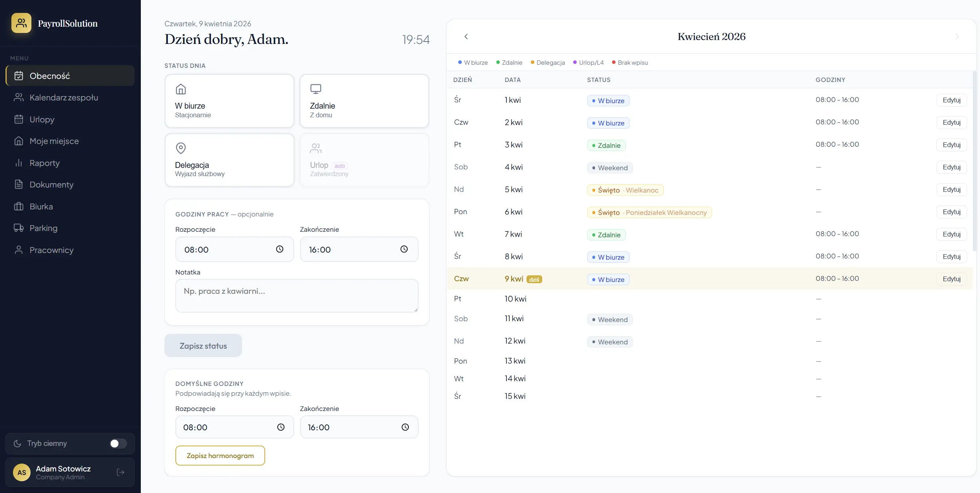Image resolution: width=980 pixels, height=493 pixels.
Task: Click clock icon in default hours Zakończenie field
Action: (405, 427)
